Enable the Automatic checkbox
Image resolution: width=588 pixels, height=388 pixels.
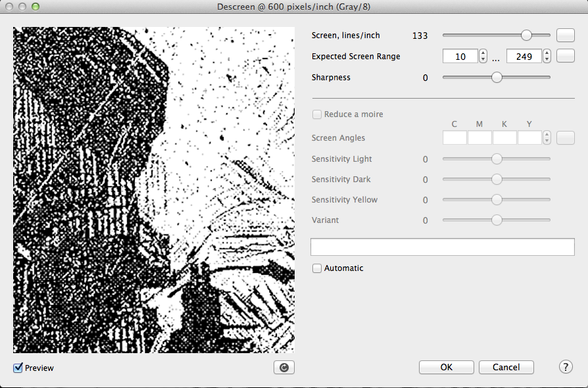(317, 268)
